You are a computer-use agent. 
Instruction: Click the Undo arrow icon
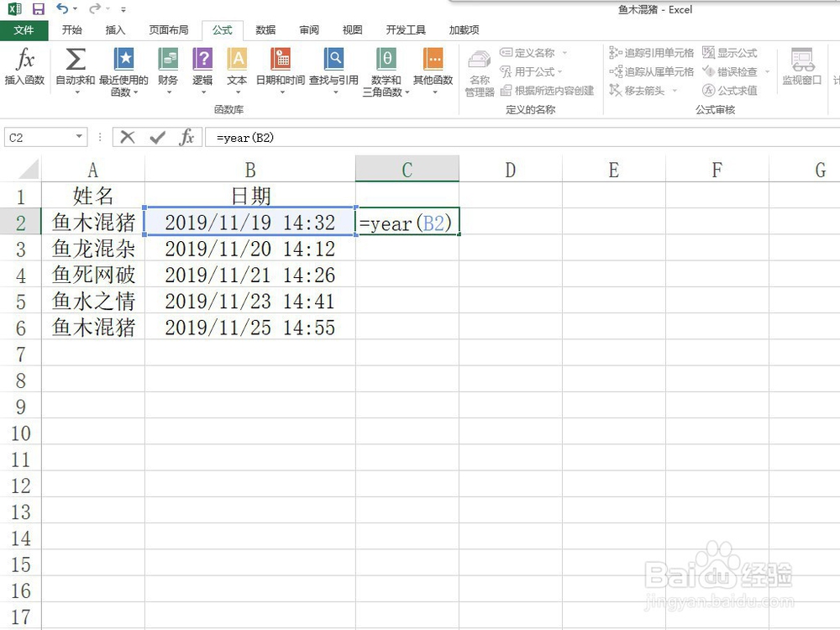(x=62, y=8)
